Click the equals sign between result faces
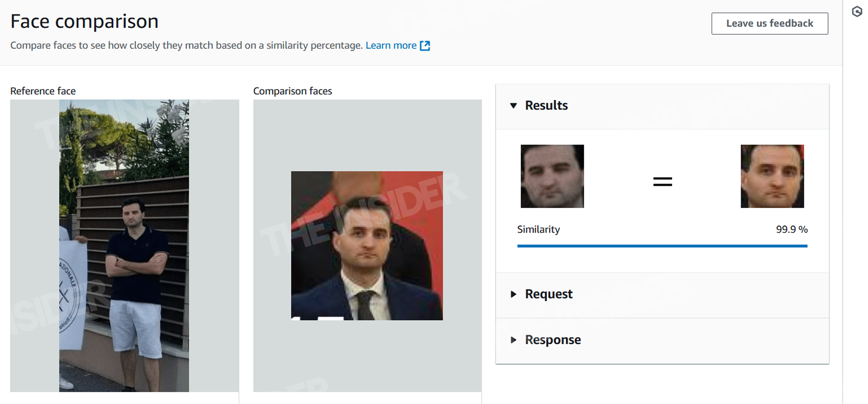This screenshot has width=868, height=404. (x=662, y=181)
